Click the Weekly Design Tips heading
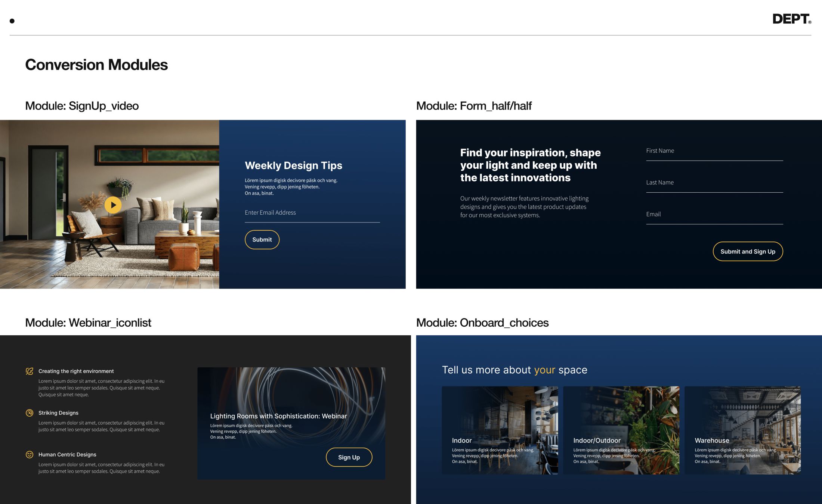 pos(293,165)
